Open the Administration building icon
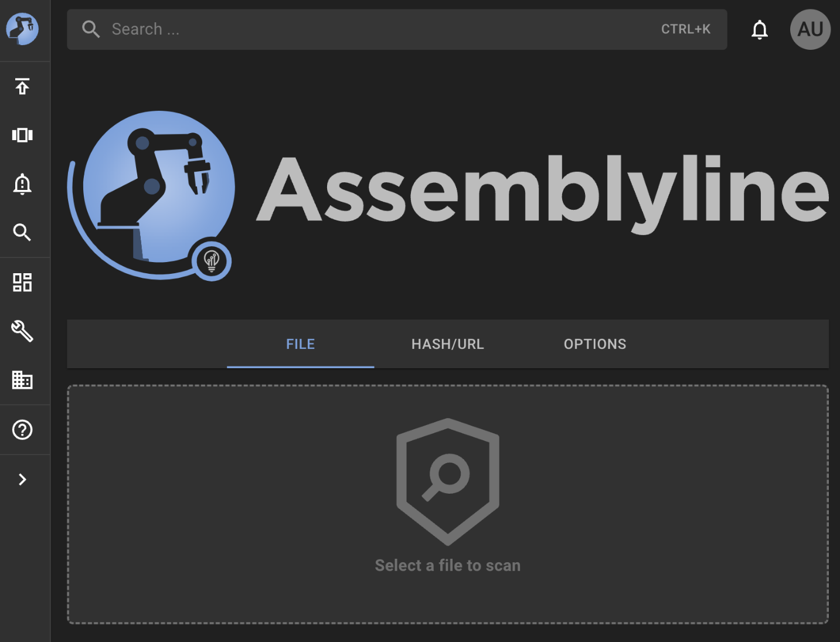Viewport: 840px width, 642px height. tap(22, 380)
